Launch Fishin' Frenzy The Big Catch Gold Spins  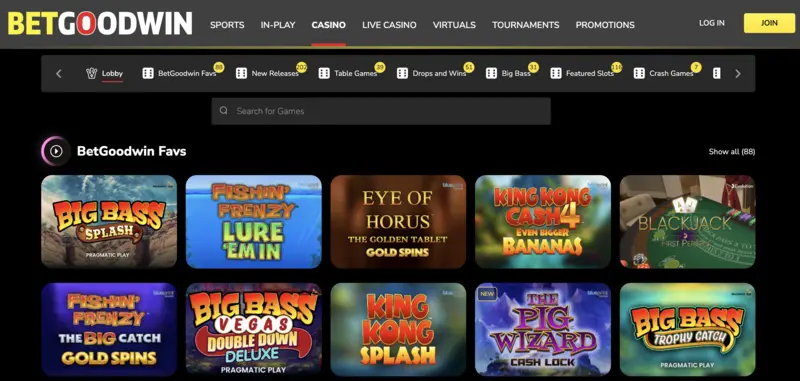pyautogui.click(x=109, y=329)
